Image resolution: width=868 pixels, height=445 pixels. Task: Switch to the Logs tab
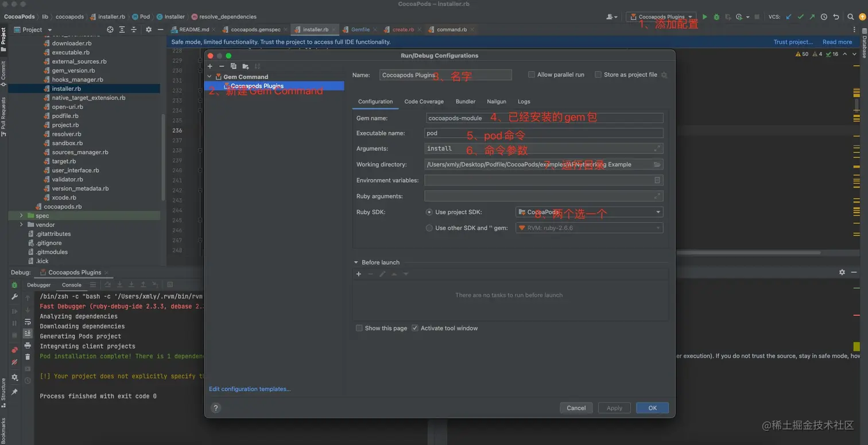coord(524,102)
